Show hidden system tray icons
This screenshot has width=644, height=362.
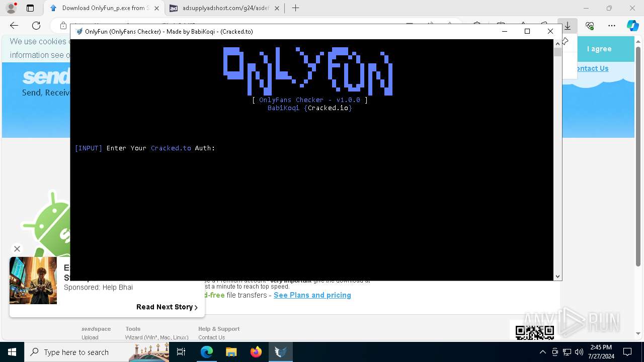tap(542, 352)
